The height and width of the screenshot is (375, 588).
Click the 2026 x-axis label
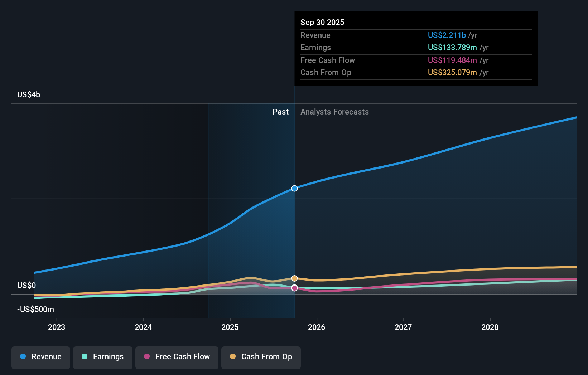(x=317, y=327)
